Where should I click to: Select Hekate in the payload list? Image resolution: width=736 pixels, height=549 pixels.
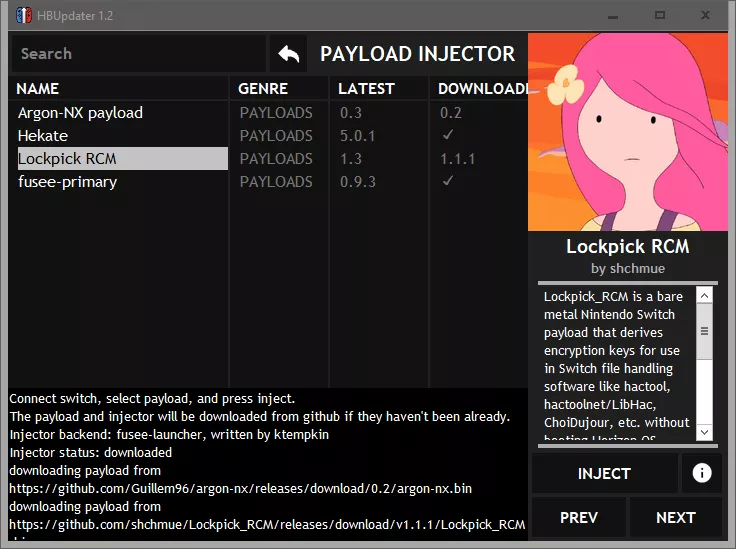coord(43,136)
